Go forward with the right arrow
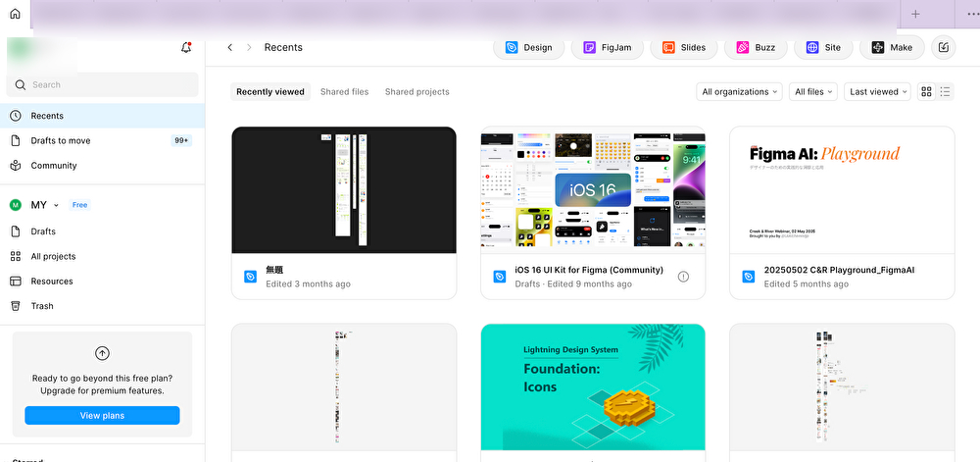The width and height of the screenshot is (980, 462). [249, 47]
